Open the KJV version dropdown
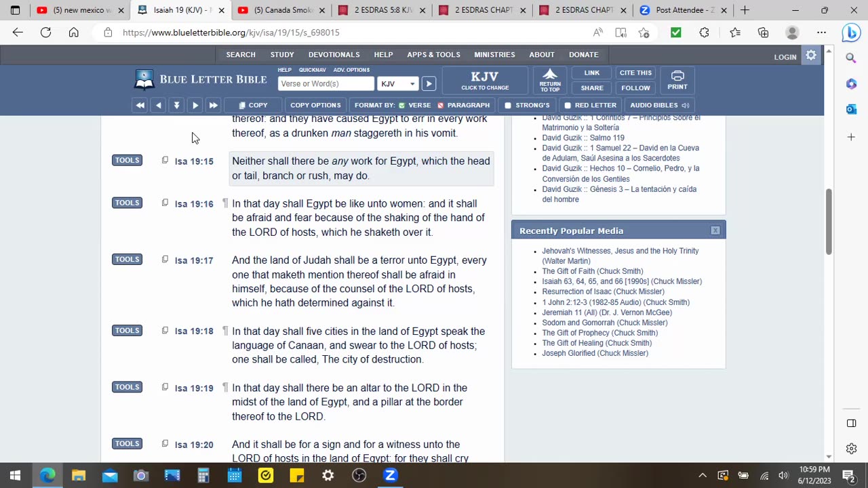 [398, 83]
